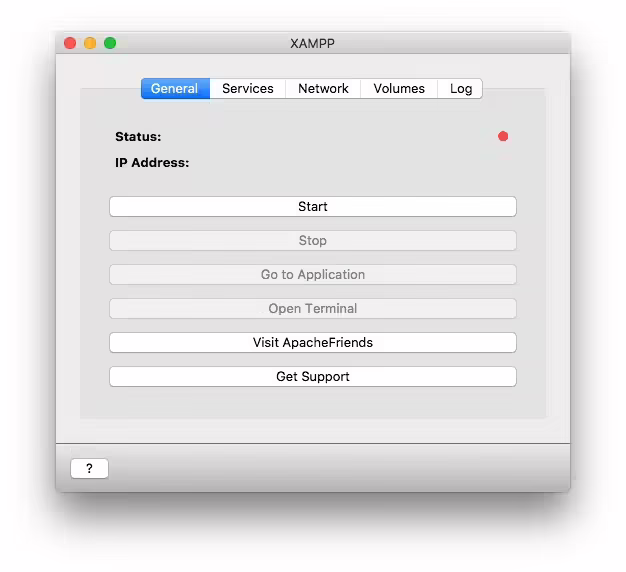Click the Status: label

click(x=138, y=137)
